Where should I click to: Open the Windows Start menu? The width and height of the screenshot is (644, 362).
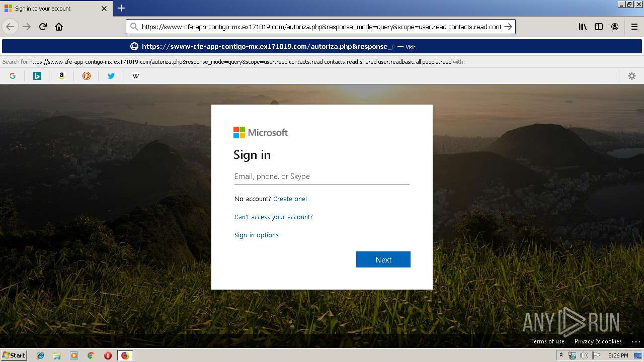(x=14, y=355)
